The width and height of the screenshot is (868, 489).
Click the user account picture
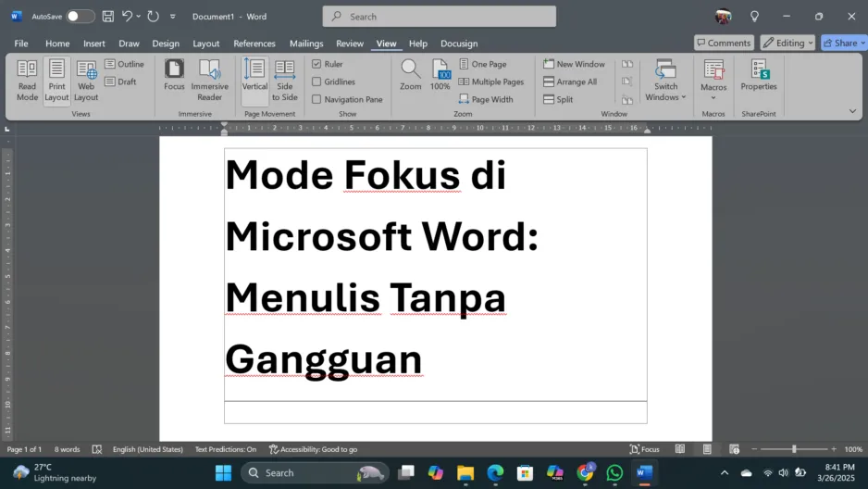point(723,17)
